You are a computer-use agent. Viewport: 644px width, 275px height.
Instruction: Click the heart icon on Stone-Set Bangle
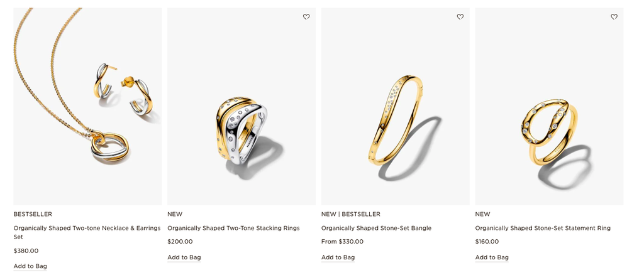click(x=460, y=17)
